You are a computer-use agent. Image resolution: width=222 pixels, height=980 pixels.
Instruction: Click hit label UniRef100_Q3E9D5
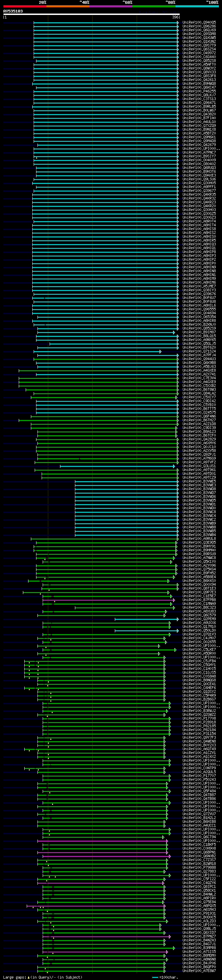(x=199, y=543)
